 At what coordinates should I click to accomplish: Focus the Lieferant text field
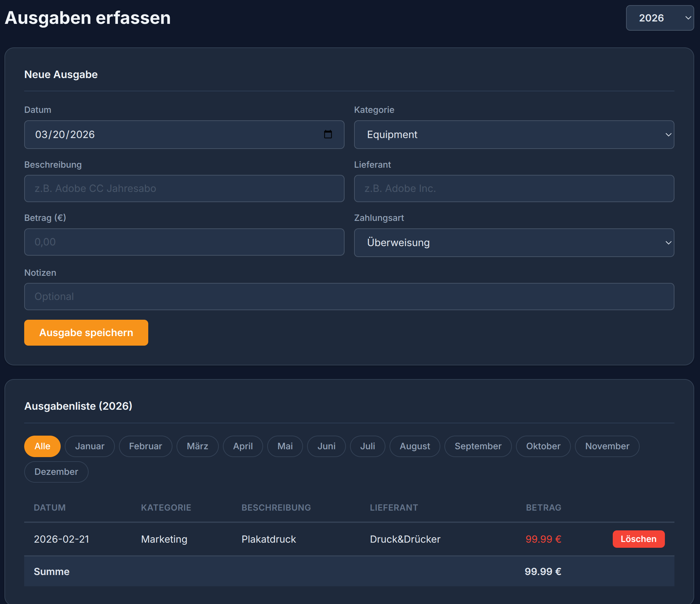514,188
